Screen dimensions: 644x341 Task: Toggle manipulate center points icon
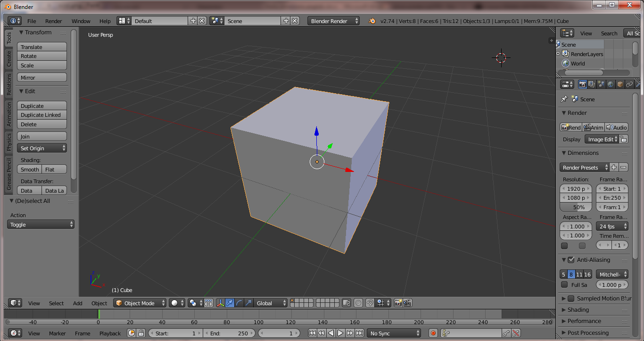(x=209, y=303)
